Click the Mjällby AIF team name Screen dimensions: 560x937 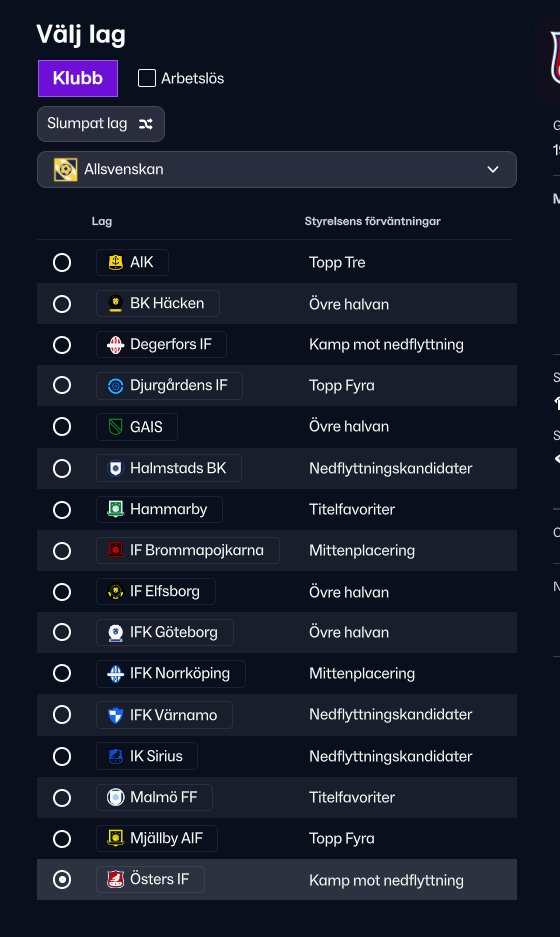(x=166, y=838)
